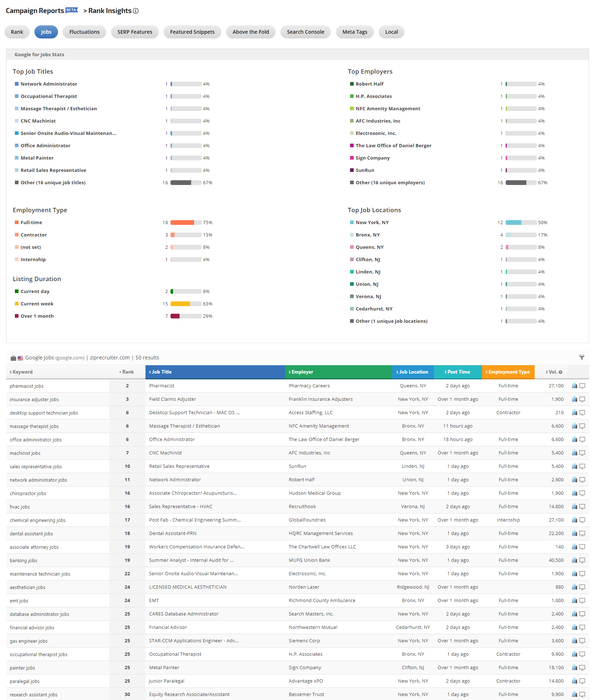Image resolution: width=596 pixels, height=700 pixels.
Task: Open the chart icon for banking jobs
Action: tap(575, 560)
